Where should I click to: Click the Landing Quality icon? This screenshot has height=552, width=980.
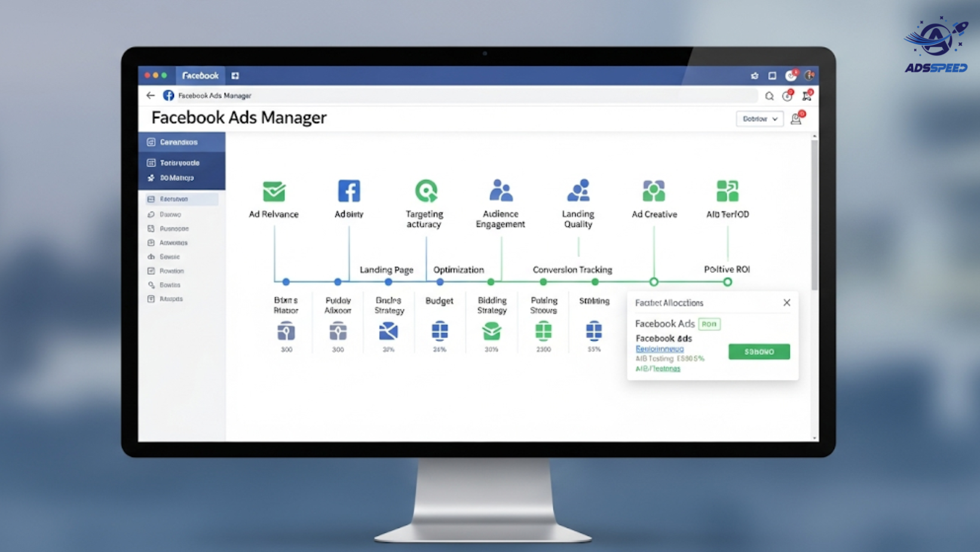tap(578, 191)
